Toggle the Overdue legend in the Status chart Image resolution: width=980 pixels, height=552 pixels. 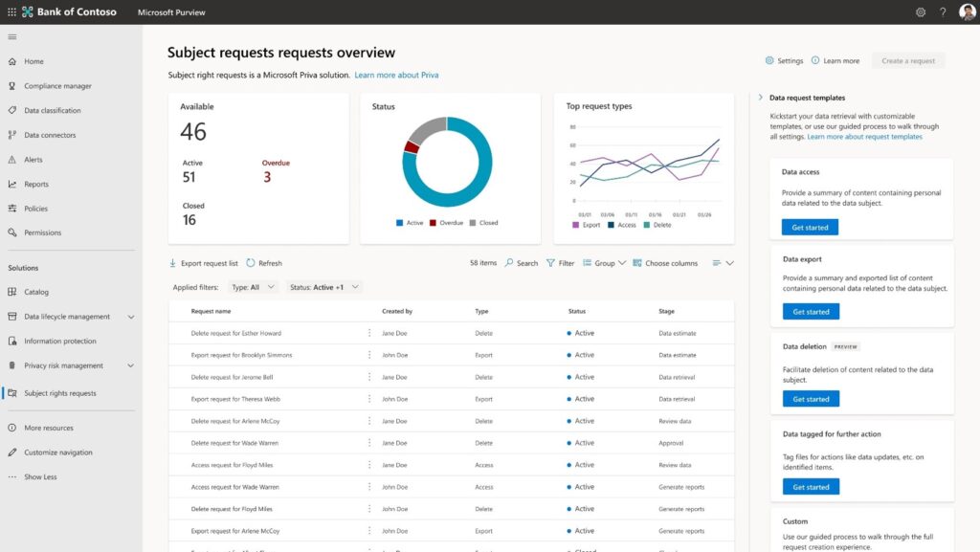tap(445, 223)
